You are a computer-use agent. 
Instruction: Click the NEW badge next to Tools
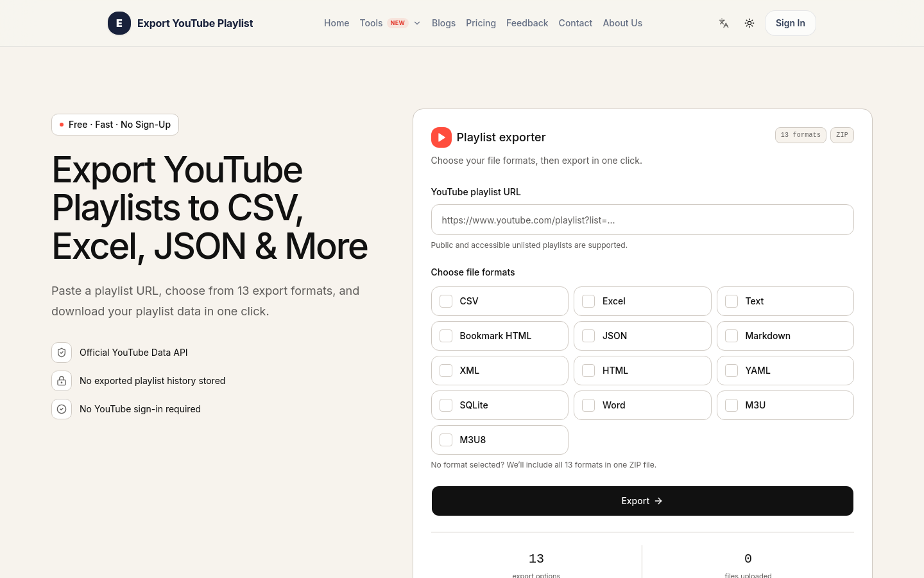point(398,23)
